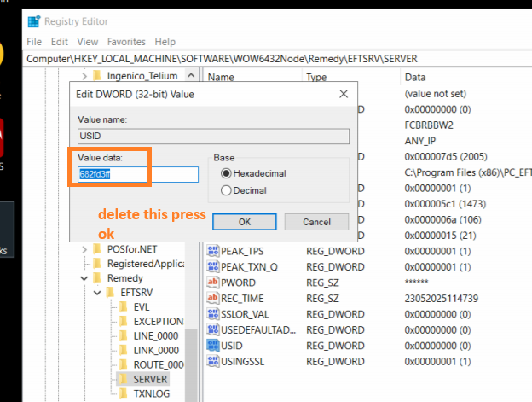532x402 pixels.
Task: Select the TXNLOG key label
Action: click(151, 393)
